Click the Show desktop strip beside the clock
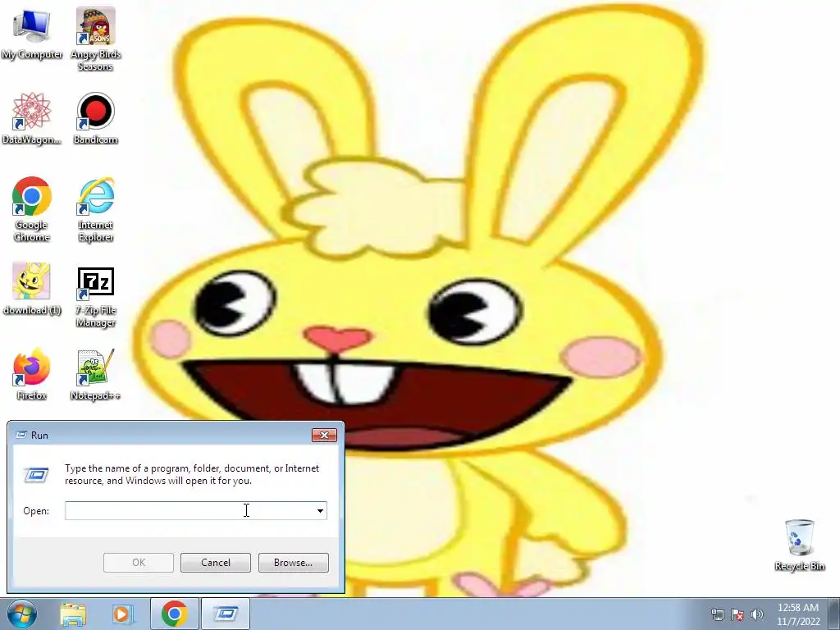 point(834,614)
